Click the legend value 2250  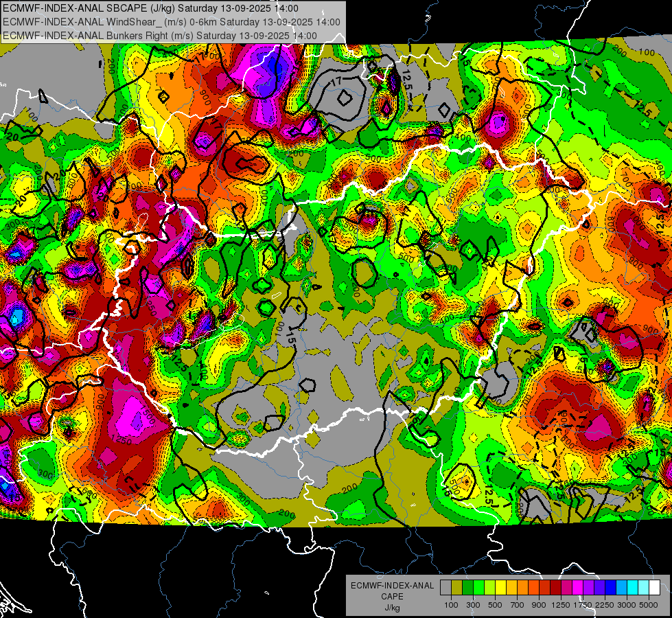[x=604, y=605]
